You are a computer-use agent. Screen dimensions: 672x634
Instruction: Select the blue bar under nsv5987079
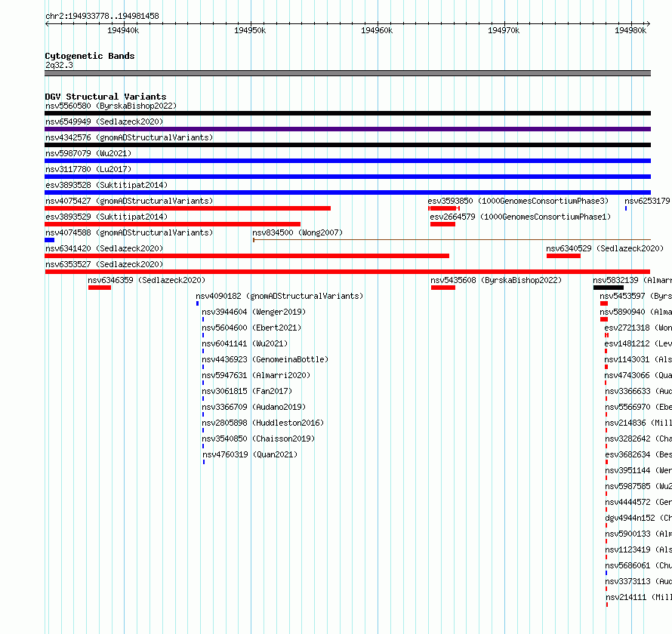point(347,161)
